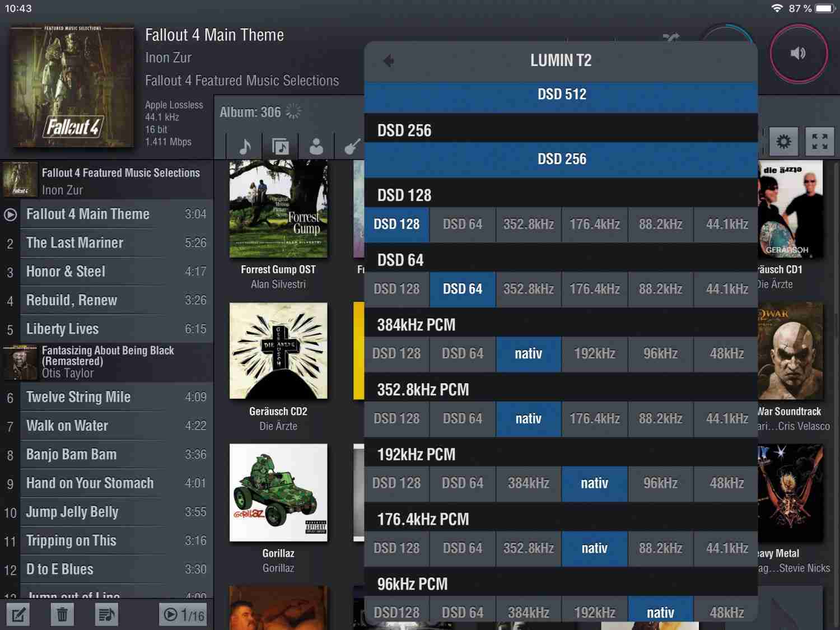Open the Geräusch CD1 album by Die Ärzte
The width and height of the screenshot is (840, 630).
coord(790,209)
